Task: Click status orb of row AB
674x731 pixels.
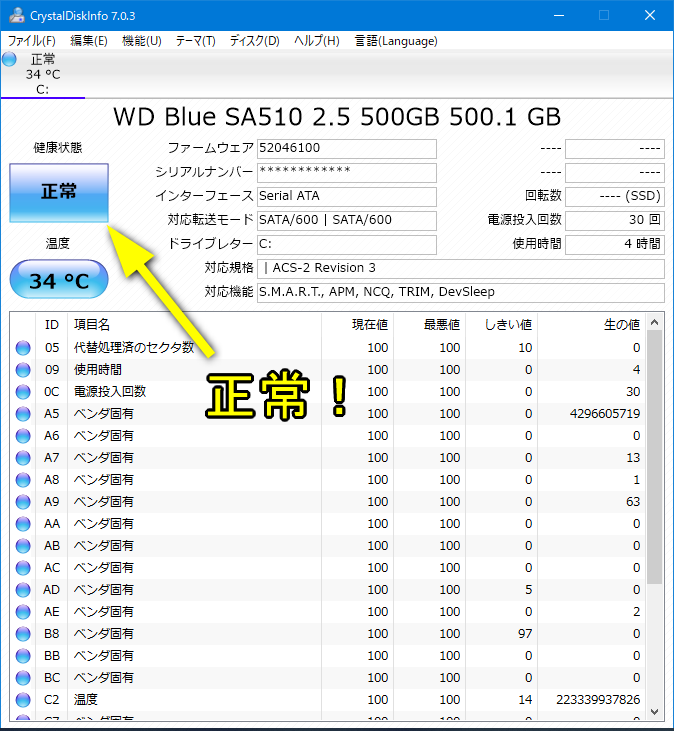Action: pyautogui.click(x=23, y=546)
